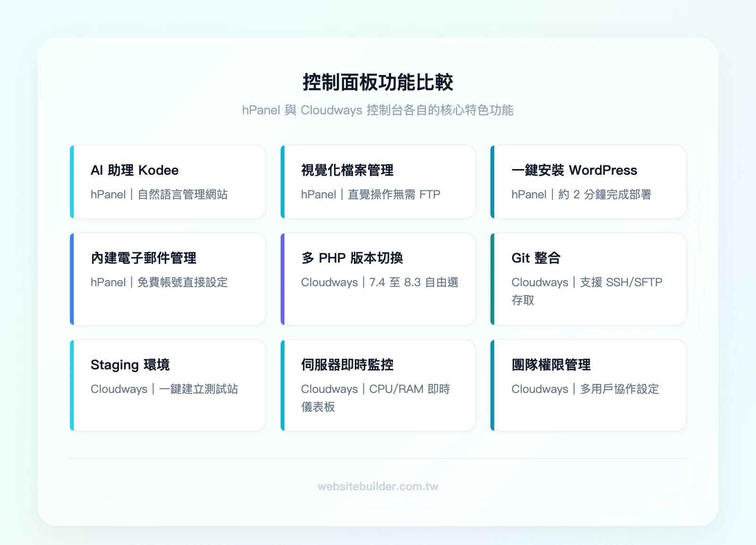
Task: Click the text Cloudways｜支援 SSH/SFTP 存取
Action: coord(587,291)
